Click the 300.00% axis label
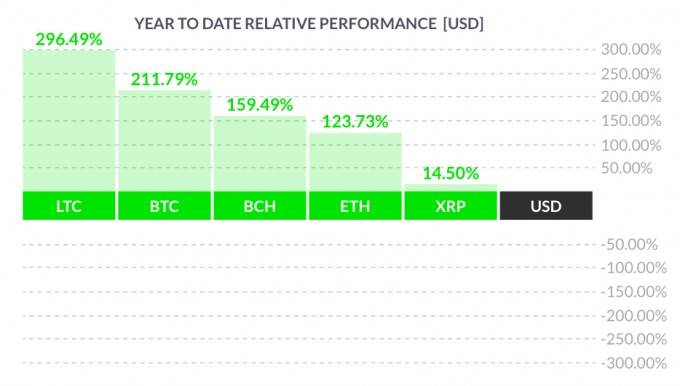 click(x=631, y=49)
